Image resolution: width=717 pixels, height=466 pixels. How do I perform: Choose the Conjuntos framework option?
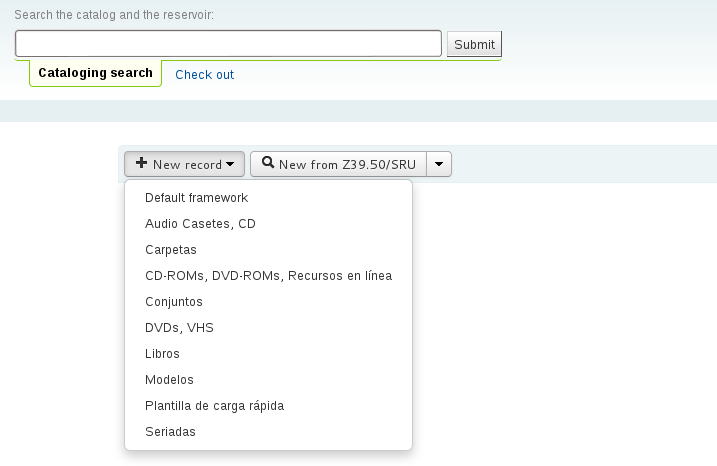(174, 302)
